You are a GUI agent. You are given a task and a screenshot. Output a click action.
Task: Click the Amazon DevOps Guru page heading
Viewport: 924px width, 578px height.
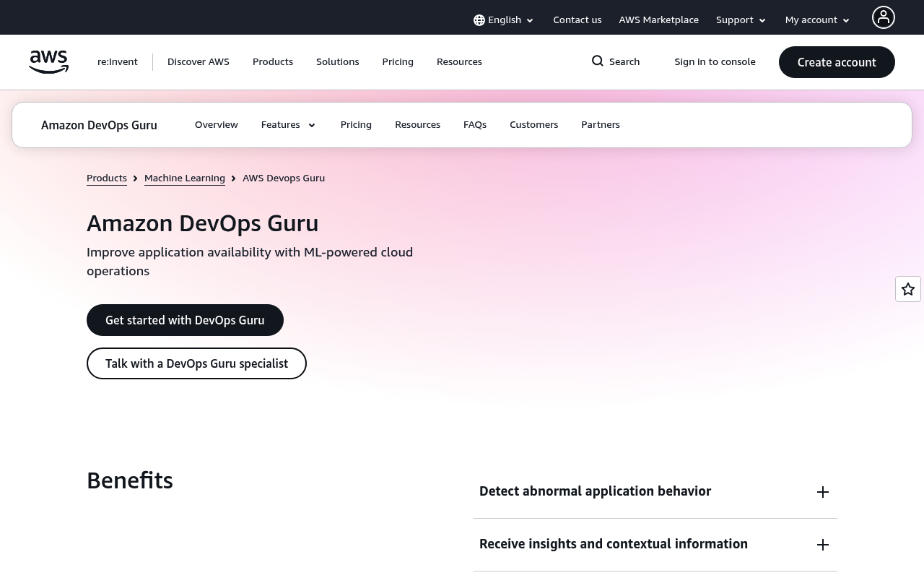(203, 223)
